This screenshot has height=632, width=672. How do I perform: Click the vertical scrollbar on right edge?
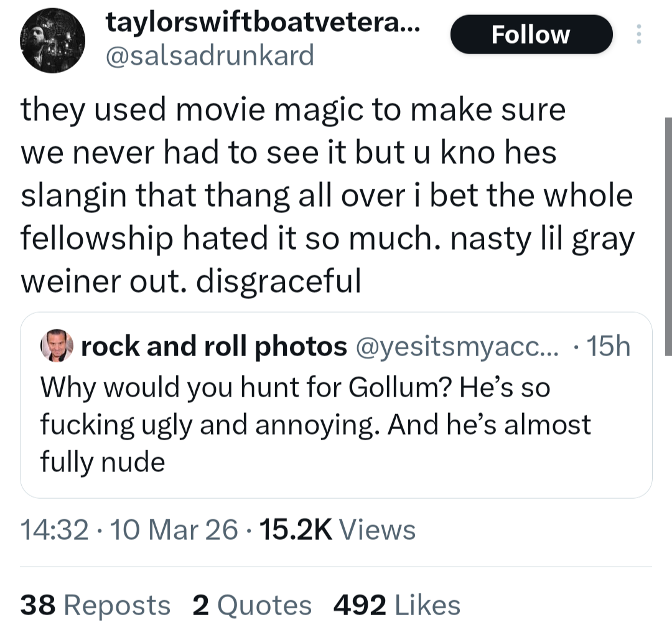coord(668,237)
